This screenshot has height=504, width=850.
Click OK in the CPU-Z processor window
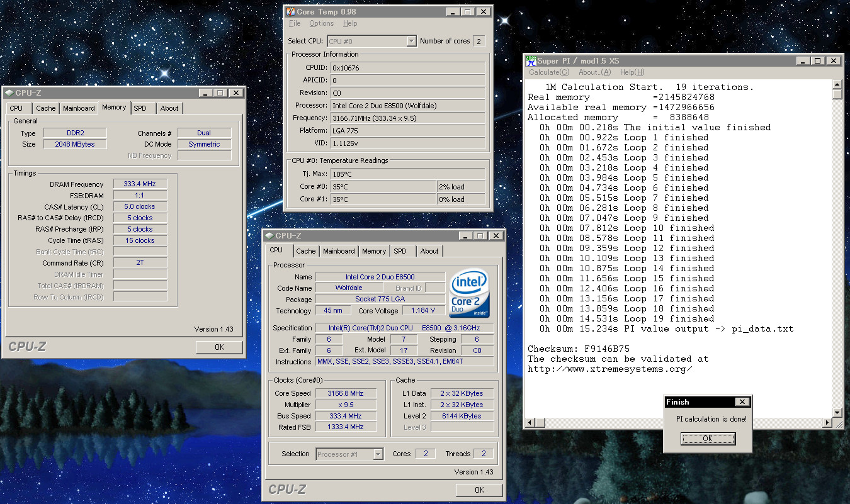pyautogui.click(x=479, y=490)
